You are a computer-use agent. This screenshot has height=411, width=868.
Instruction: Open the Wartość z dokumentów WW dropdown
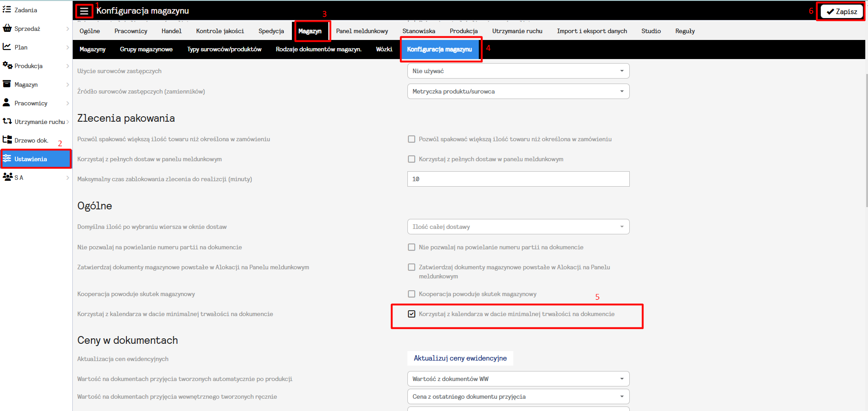click(x=518, y=379)
